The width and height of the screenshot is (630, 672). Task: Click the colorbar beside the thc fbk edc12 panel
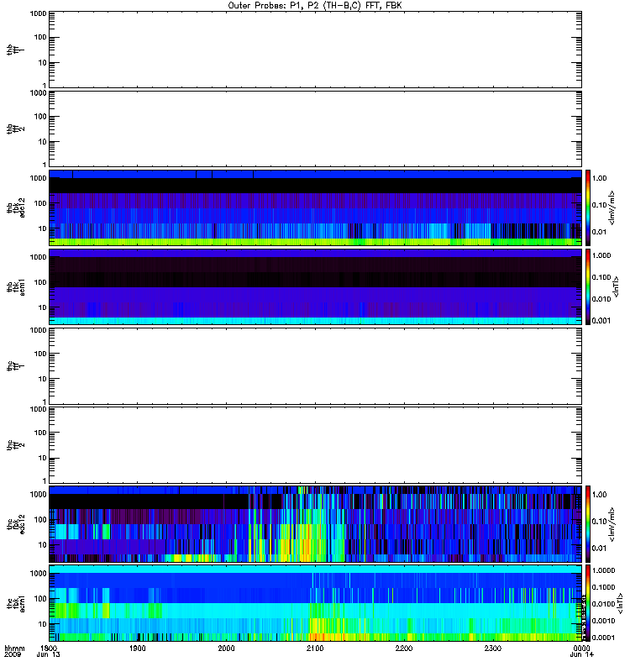click(x=588, y=524)
